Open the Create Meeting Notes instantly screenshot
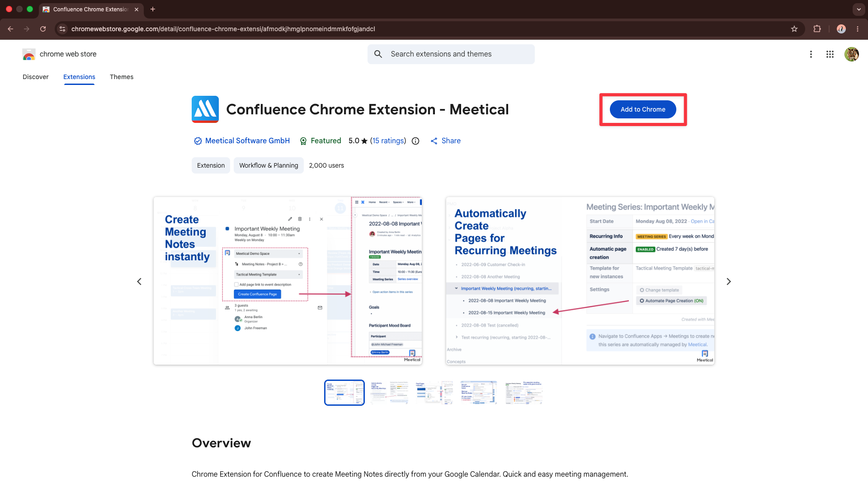868x488 pixels. pyautogui.click(x=288, y=281)
